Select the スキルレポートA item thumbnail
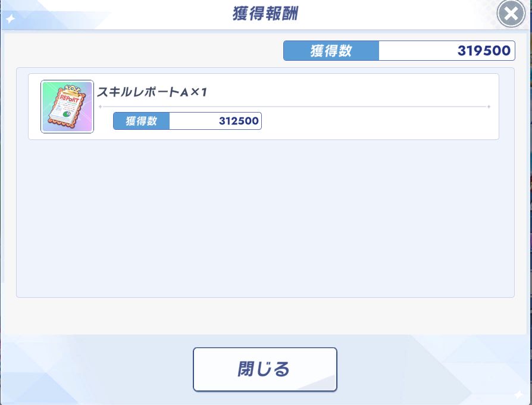Viewport: 532px width, 405px height. pyautogui.click(x=67, y=107)
